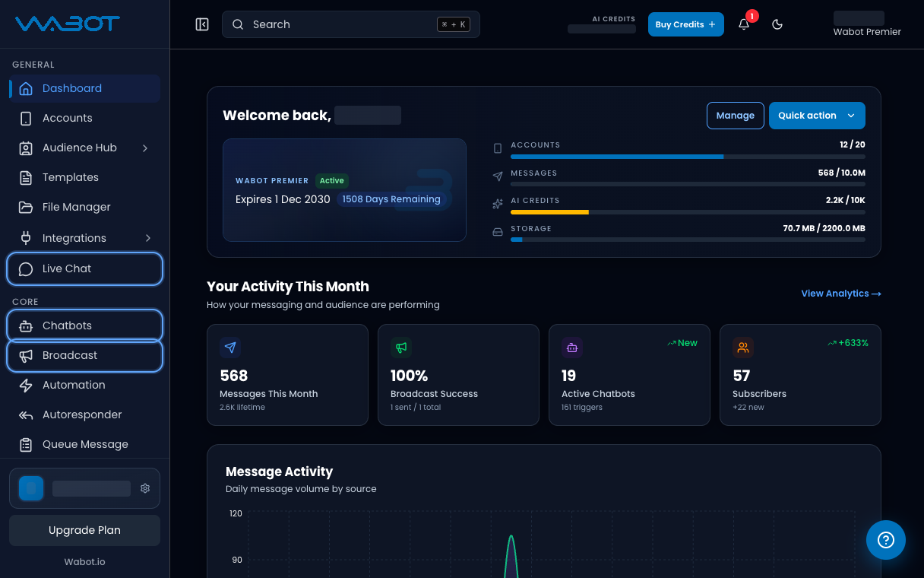Open the Quick action dropdown
Viewport: 924px width, 578px height.
[817, 116]
